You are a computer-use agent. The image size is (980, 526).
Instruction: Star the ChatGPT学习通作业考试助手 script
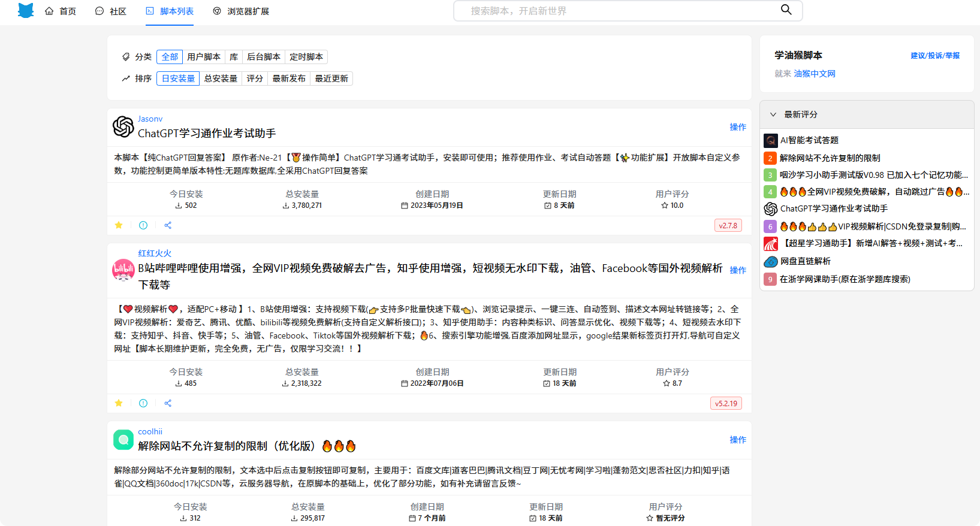click(119, 225)
